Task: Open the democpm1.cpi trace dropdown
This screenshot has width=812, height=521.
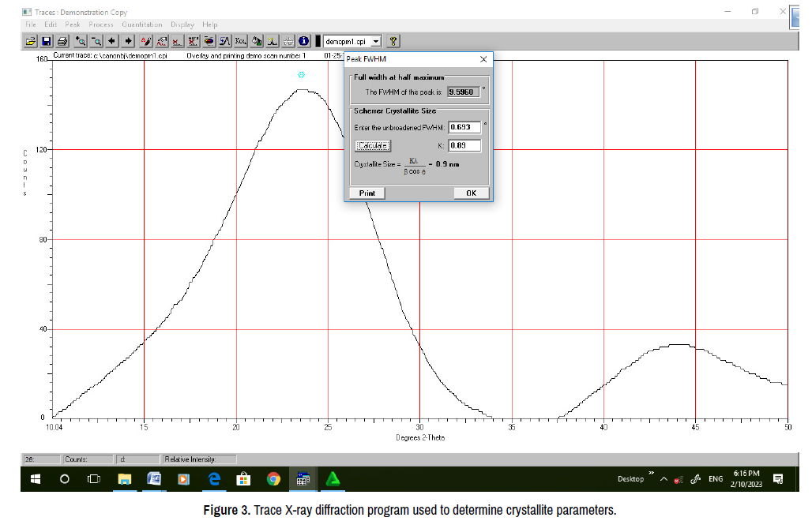Action: tap(376, 41)
